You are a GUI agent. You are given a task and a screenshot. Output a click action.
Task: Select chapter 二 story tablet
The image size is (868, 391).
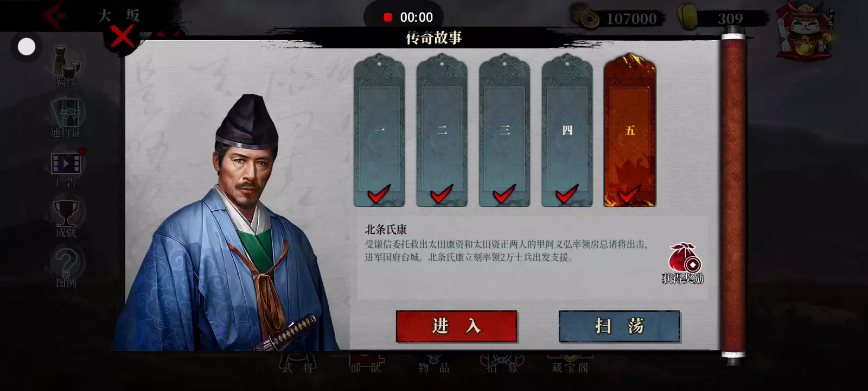[442, 130]
